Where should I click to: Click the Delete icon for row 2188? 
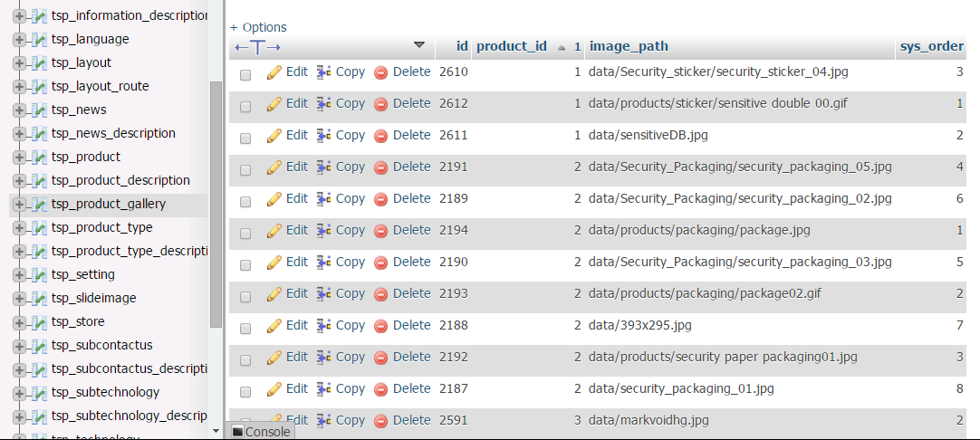tap(381, 326)
